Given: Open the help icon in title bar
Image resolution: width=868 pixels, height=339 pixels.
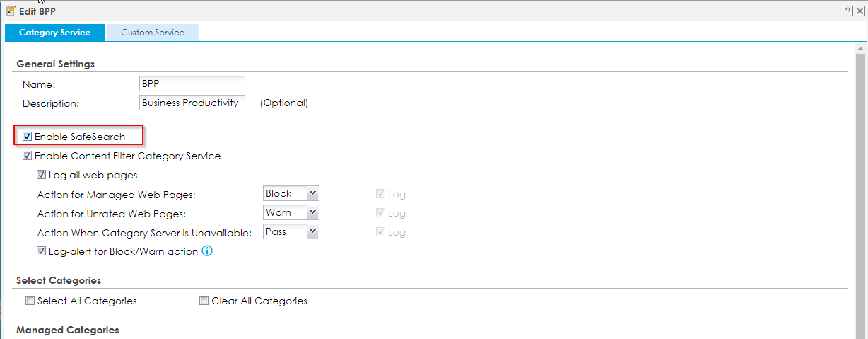Looking at the screenshot, I should [x=847, y=11].
